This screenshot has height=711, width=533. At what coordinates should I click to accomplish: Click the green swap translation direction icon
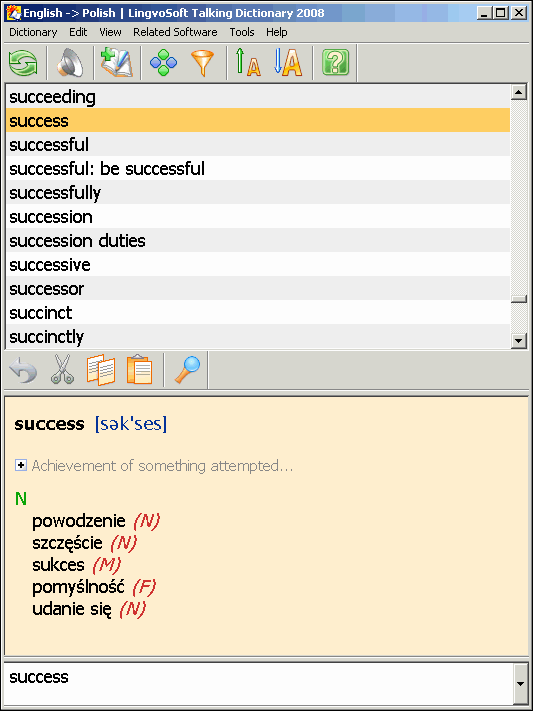[23, 63]
